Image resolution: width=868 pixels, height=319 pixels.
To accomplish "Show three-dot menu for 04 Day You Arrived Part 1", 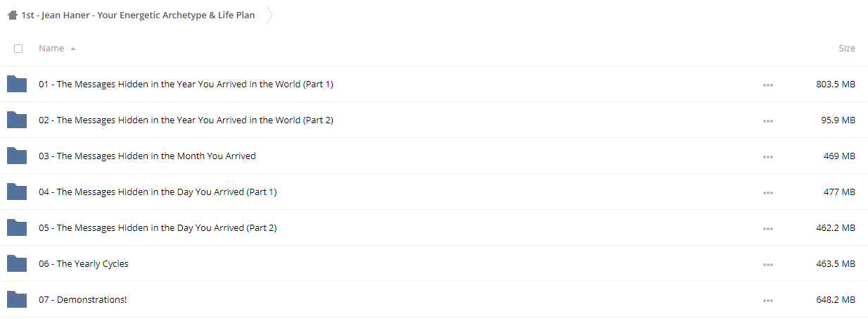I will (767, 193).
